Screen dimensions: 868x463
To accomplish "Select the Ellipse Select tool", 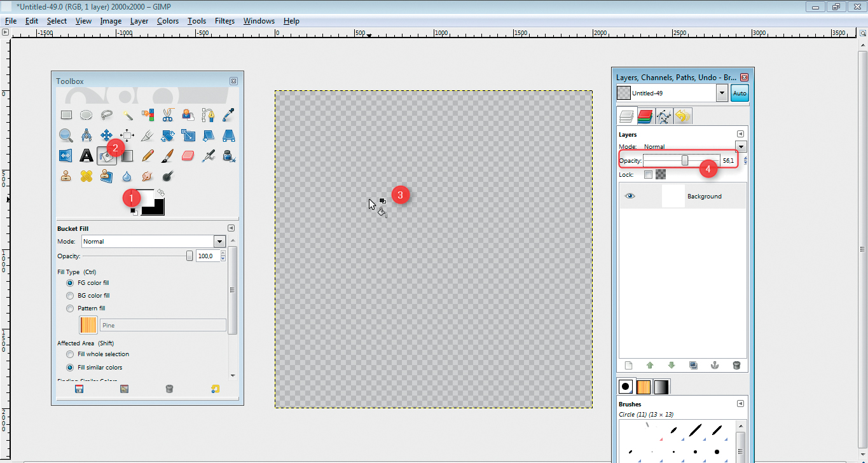I will pos(86,115).
